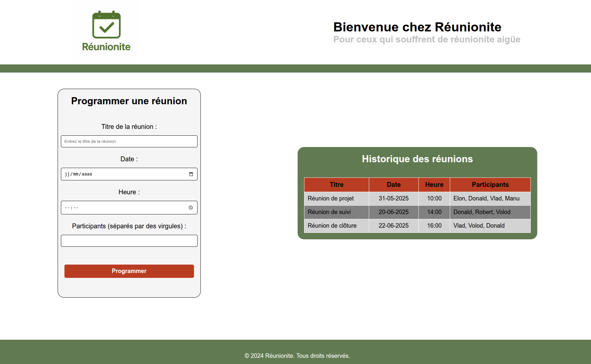Click the Historique des réunions heading
The image size is (591, 364).
[x=417, y=159]
